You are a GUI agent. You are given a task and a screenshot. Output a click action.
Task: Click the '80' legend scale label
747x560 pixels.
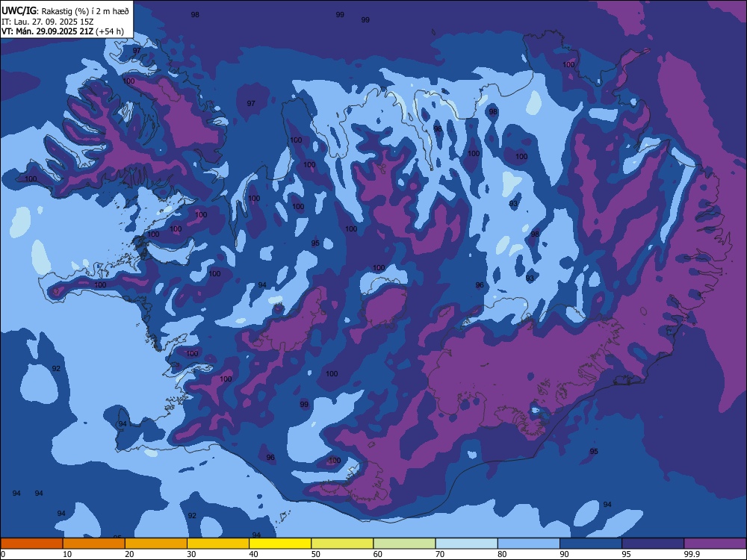pyautogui.click(x=502, y=554)
